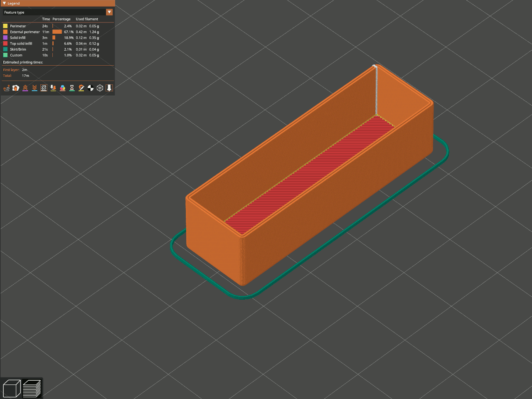Toggle Pause prints hourglass icon
This screenshot has height=399, width=532.
coord(72,88)
